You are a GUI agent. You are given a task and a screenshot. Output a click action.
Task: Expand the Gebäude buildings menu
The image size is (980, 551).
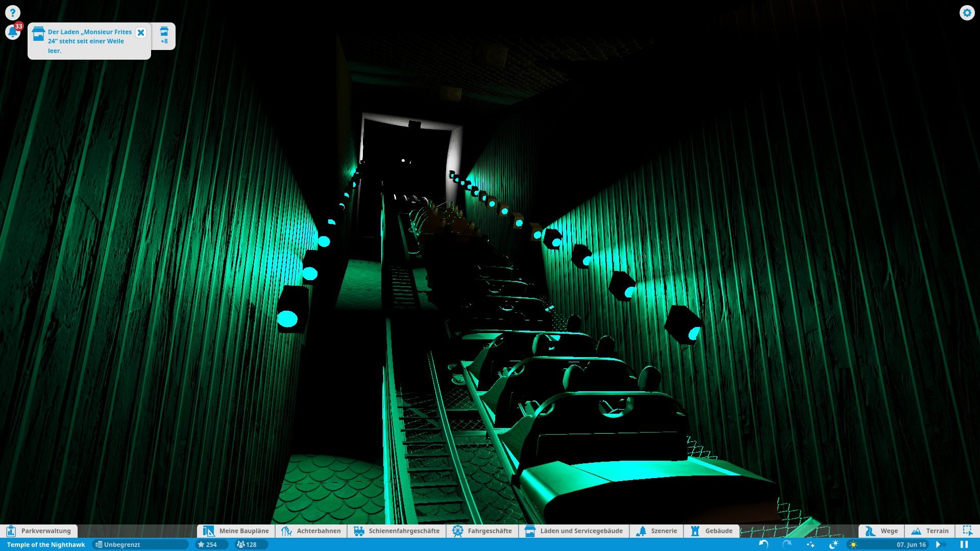(712, 531)
